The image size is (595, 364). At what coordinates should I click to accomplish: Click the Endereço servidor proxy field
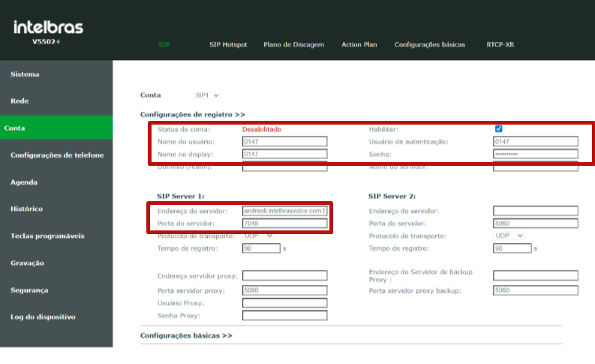(x=284, y=275)
